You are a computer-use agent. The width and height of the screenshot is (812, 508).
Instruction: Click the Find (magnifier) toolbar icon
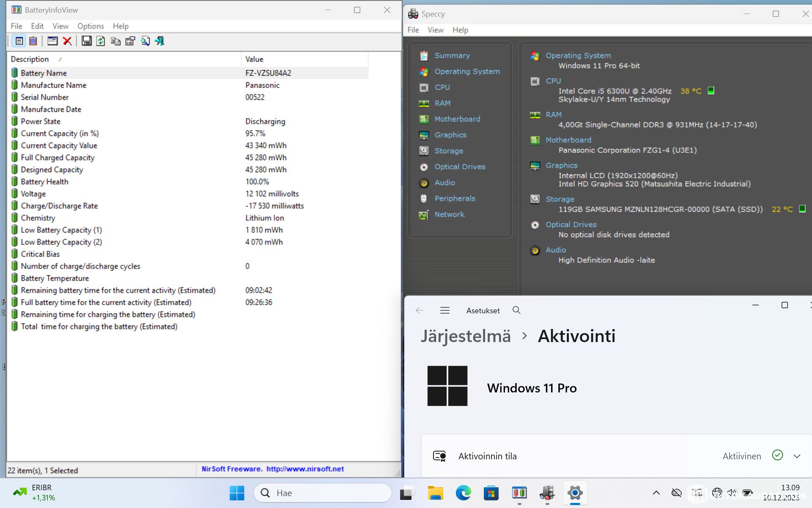pos(145,41)
